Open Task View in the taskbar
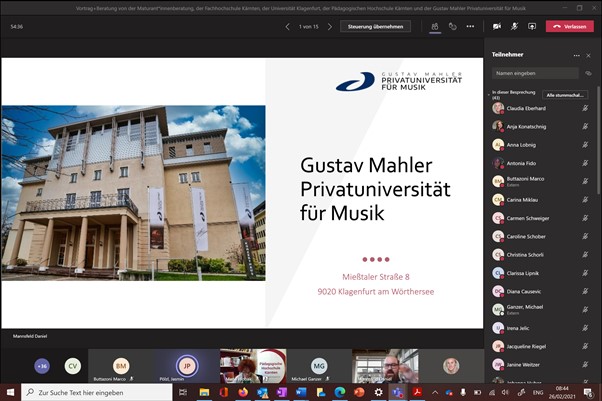This screenshot has height=401, width=602. 183,392
